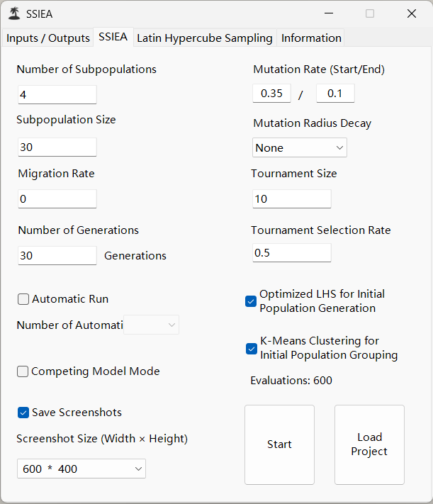
Task: Click the Mutation Rate start field 0.35
Action: [x=271, y=93]
